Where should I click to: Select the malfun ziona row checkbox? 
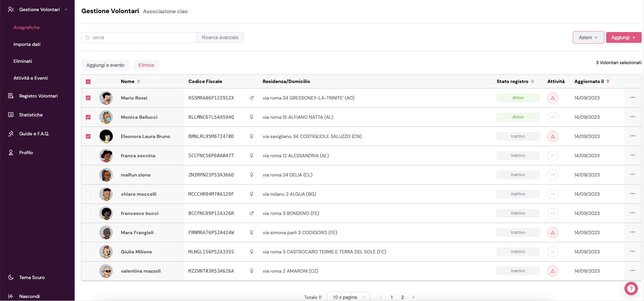(x=88, y=175)
